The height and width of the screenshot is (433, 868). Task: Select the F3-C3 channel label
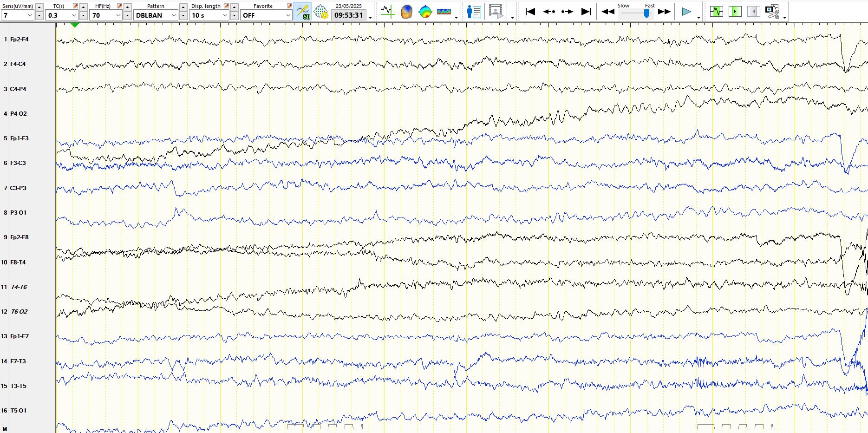coord(18,163)
